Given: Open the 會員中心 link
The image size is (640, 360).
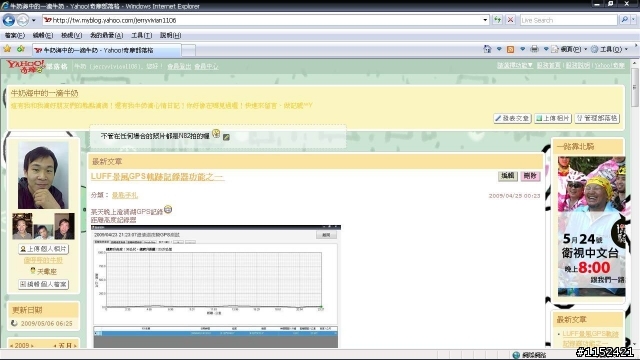Looking at the screenshot, I should click(x=206, y=67).
